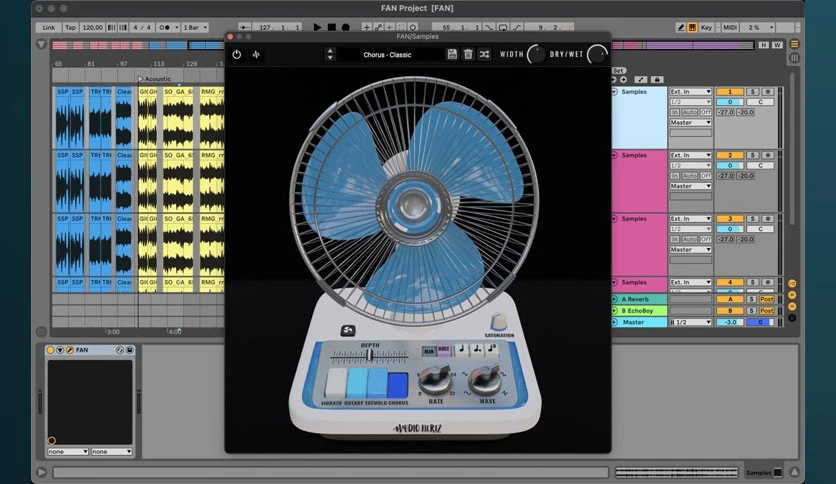
Task: Select the Chorus mode key
Action: (398, 384)
